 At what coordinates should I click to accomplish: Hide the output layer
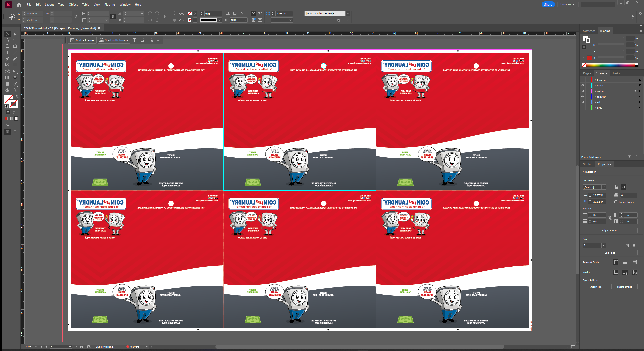click(583, 91)
